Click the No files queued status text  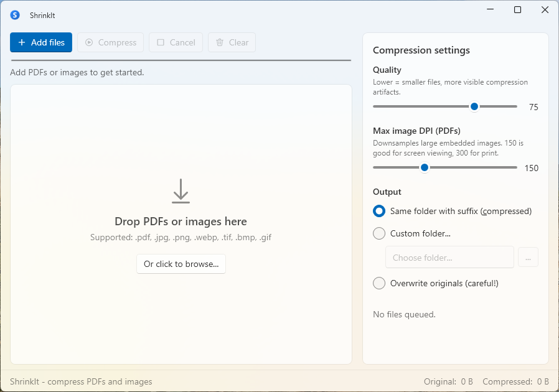pyautogui.click(x=404, y=314)
